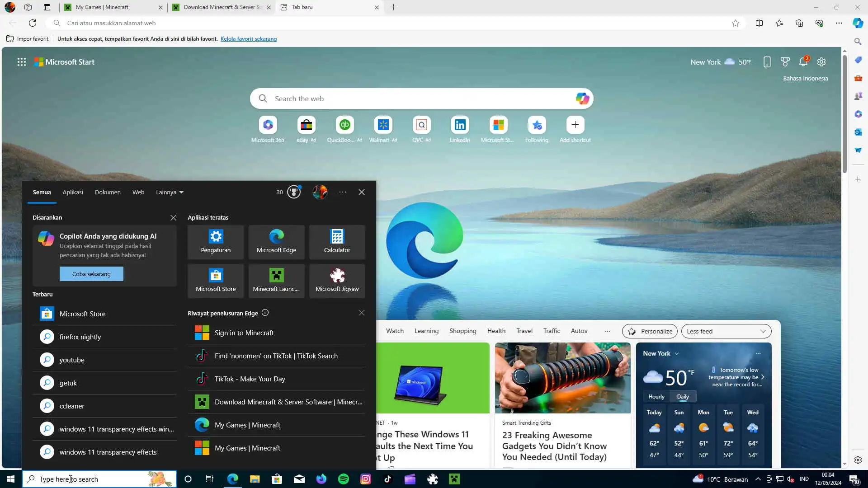This screenshot has width=868, height=488.
Task: Open Spotify from taskbar
Action: (344, 479)
